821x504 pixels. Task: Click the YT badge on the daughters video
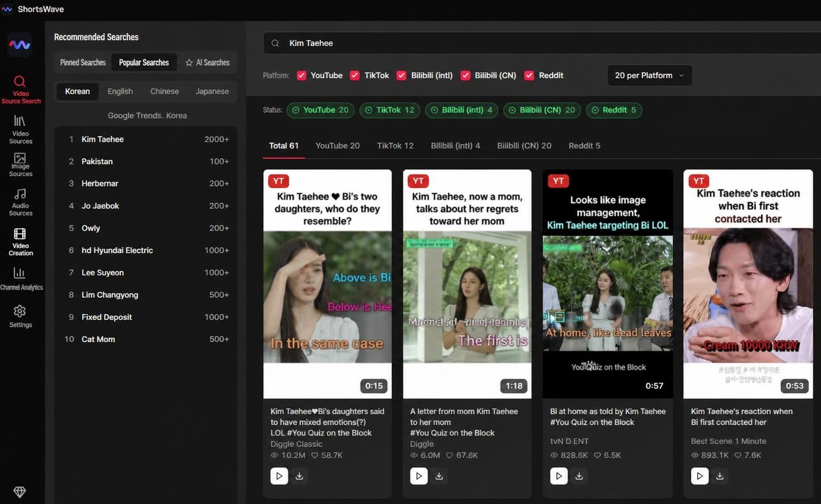278,181
